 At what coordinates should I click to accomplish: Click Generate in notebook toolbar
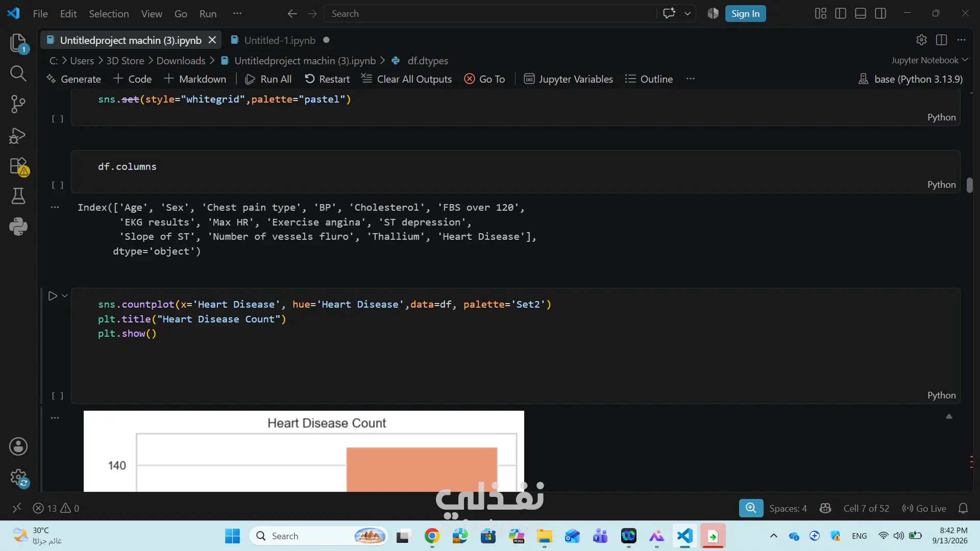(x=73, y=79)
